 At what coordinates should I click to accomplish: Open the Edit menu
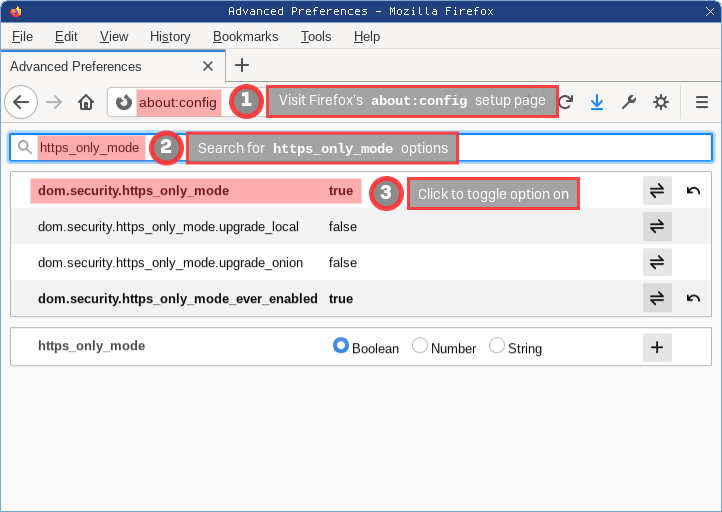[66, 36]
